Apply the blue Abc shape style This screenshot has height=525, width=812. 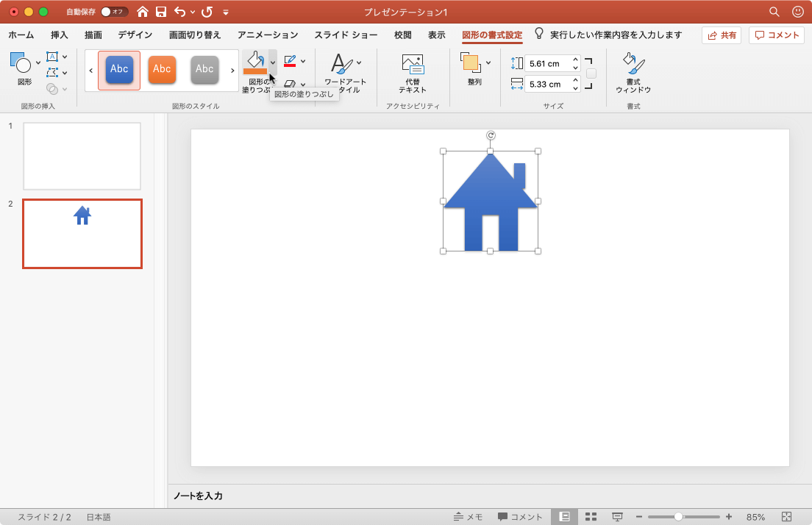119,69
